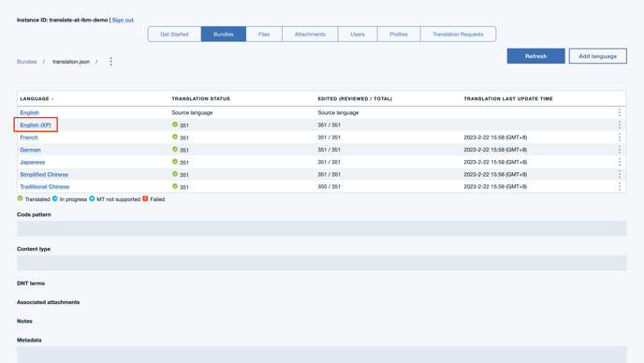Open the English source language link
This screenshot has width=644, height=363.
tap(30, 112)
